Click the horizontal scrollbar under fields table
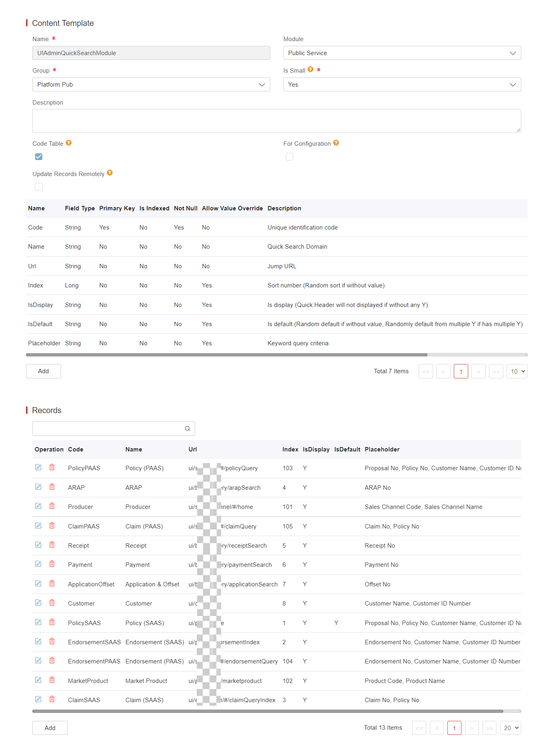This screenshot has height=756, width=552. [227, 354]
